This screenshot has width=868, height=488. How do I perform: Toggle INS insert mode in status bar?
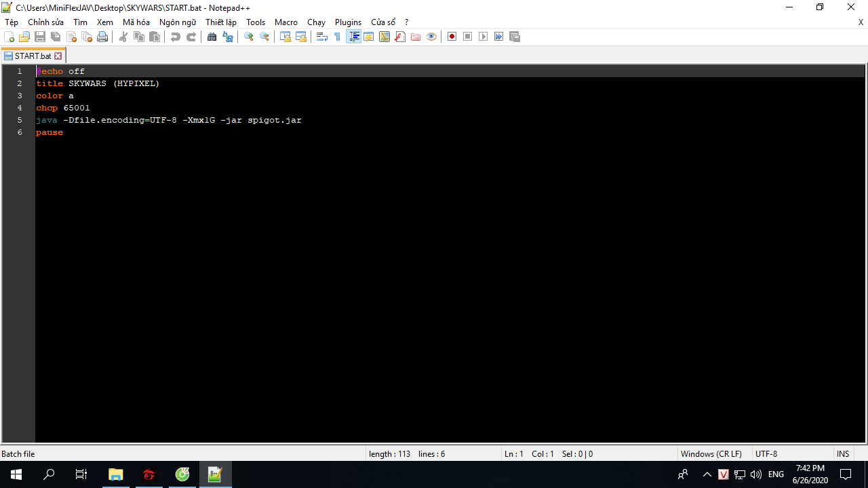[x=843, y=454]
